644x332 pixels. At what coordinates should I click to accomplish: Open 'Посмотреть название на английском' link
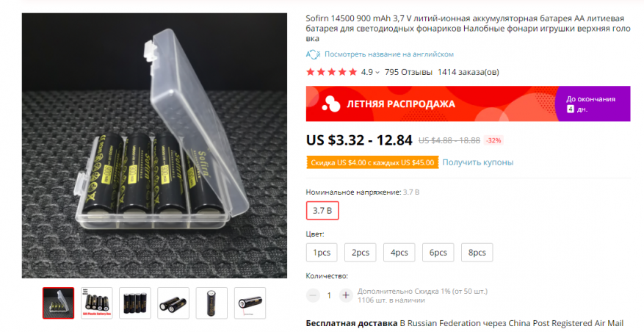[x=389, y=54]
